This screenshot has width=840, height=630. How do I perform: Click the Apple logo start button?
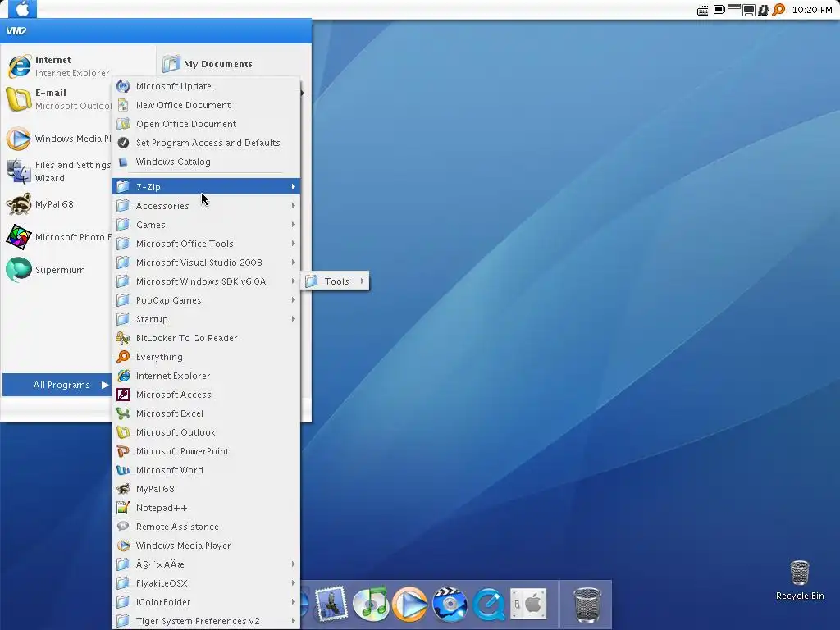22,8
